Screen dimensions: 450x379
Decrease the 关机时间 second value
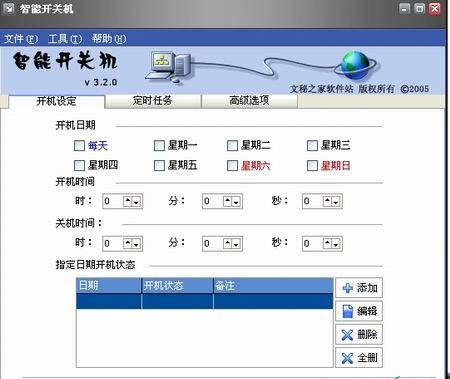pos(336,243)
